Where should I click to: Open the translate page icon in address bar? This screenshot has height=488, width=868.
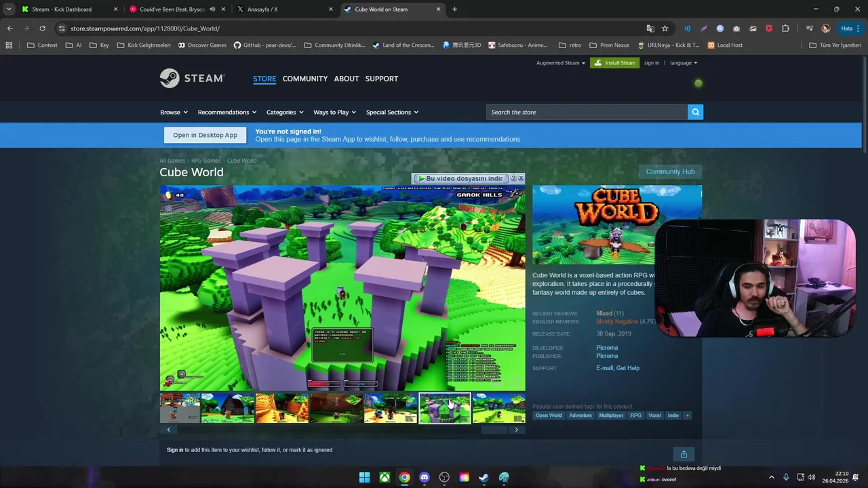point(650,28)
